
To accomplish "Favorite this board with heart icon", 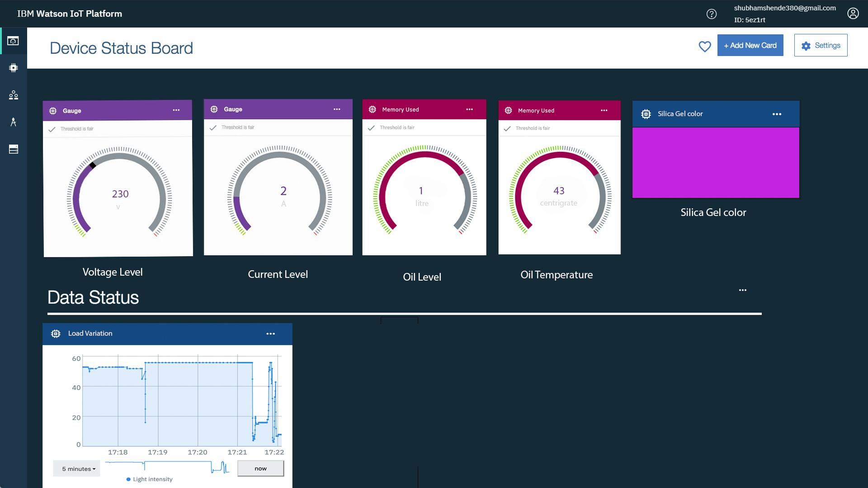I will click(x=704, y=46).
